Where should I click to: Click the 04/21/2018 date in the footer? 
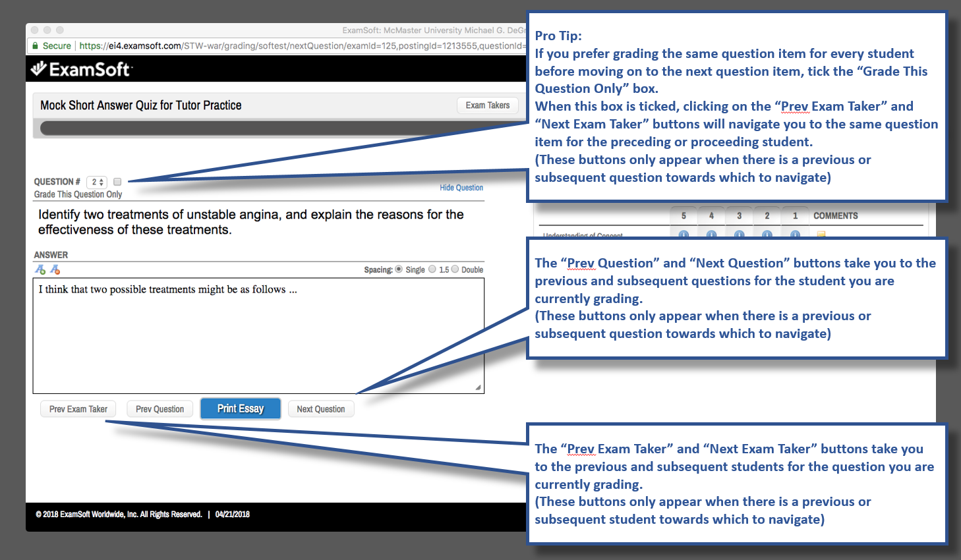[233, 515]
